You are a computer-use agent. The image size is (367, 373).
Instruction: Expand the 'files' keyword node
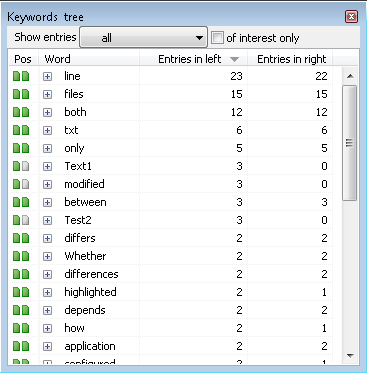(x=48, y=94)
